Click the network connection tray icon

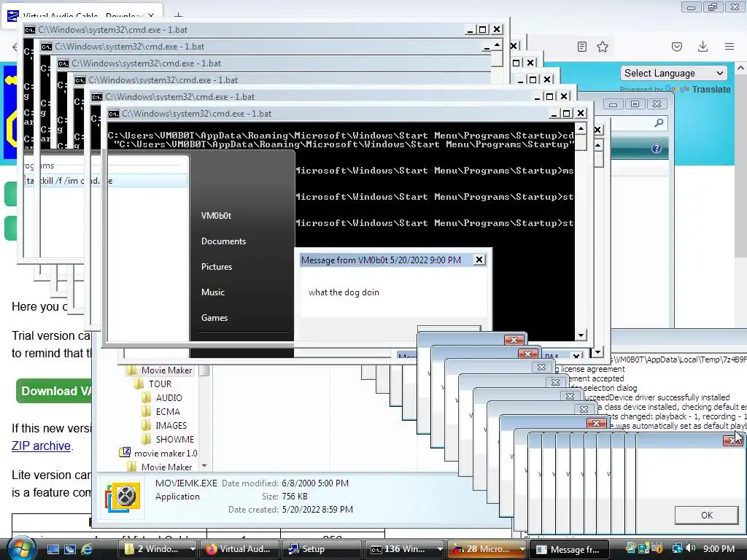pos(677,548)
